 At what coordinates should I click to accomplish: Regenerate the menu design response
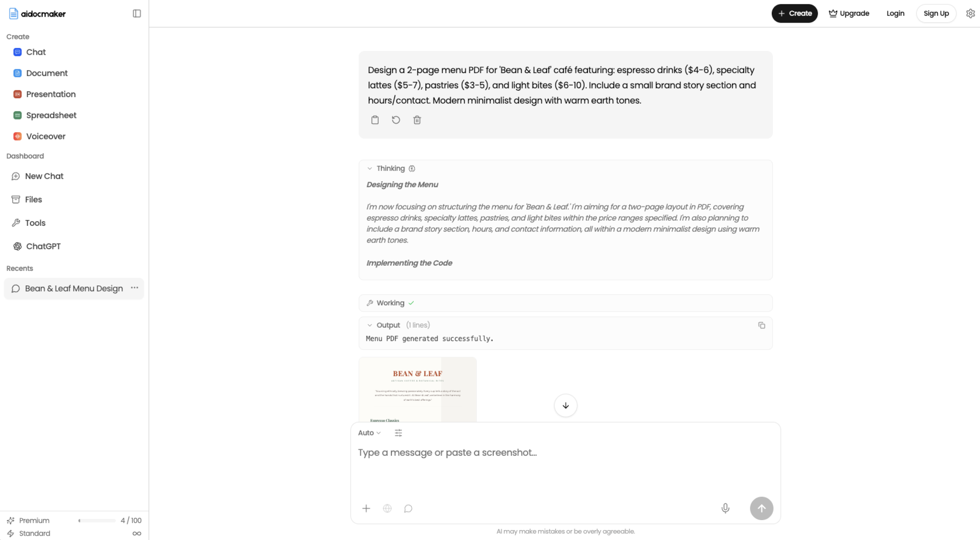click(x=396, y=120)
